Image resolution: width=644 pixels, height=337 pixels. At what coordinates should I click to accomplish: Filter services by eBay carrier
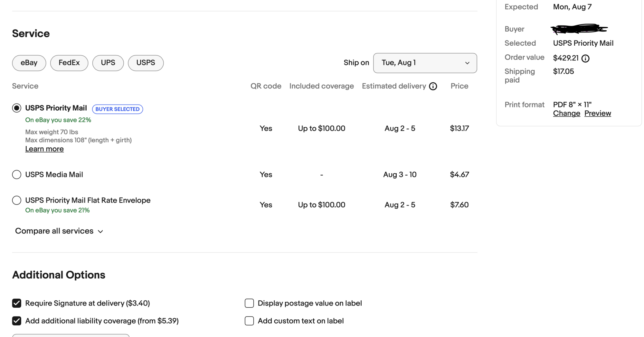coord(29,63)
